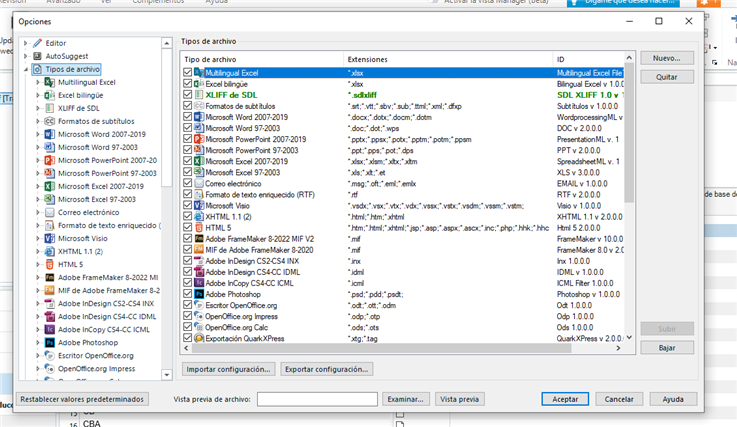The image size is (737, 427).
Task: Click XLIFF de SDL icon in tree
Action: coord(50,108)
